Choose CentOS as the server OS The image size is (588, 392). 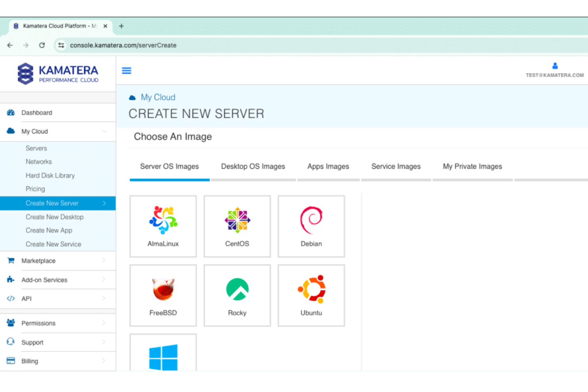pyautogui.click(x=237, y=226)
